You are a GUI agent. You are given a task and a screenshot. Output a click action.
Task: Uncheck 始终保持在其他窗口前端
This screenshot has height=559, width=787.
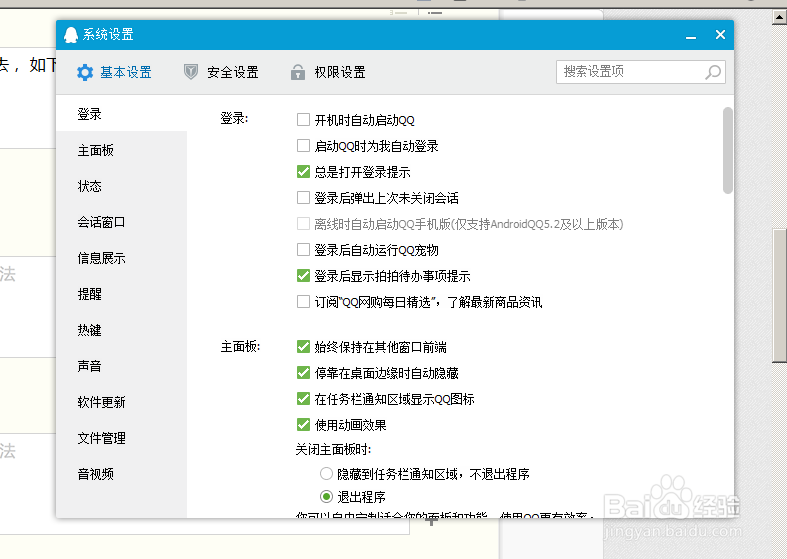coord(303,347)
